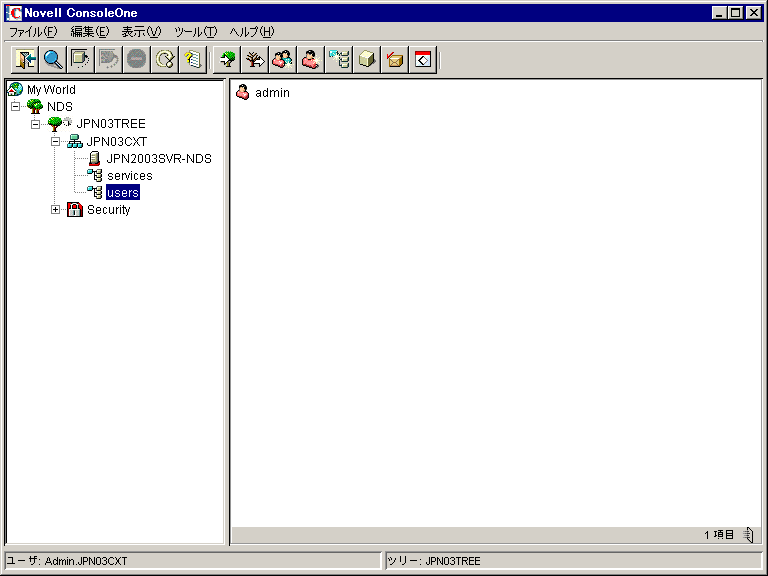This screenshot has width=768, height=576.
Task: Click the NDS unauthenticate bare tree icon
Action: [x=255, y=60]
